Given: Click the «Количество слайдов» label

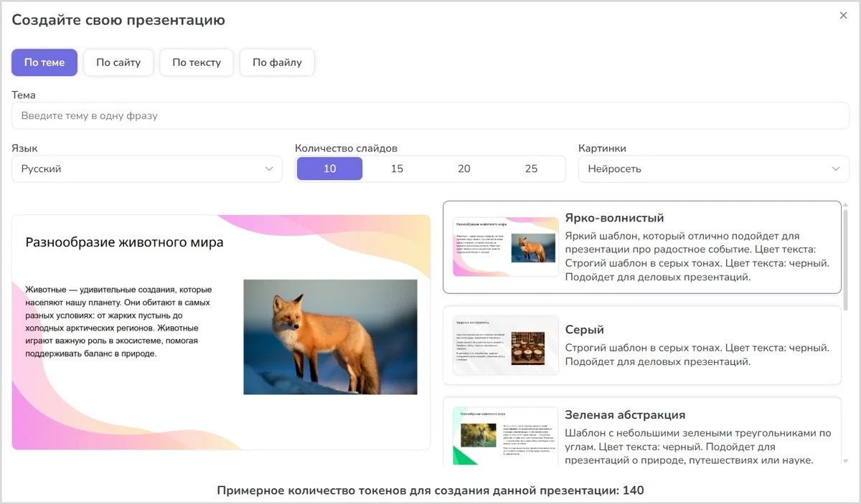Looking at the screenshot, I should coord(346,148).
